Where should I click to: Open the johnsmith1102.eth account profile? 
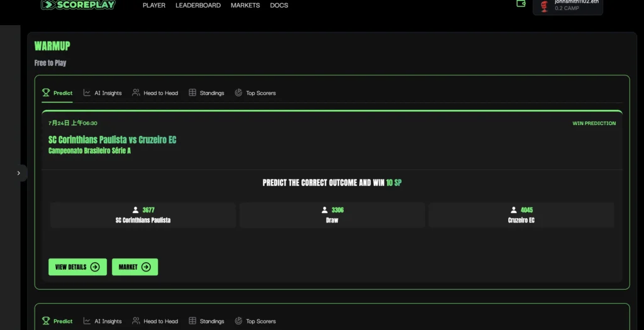(568, 6)
